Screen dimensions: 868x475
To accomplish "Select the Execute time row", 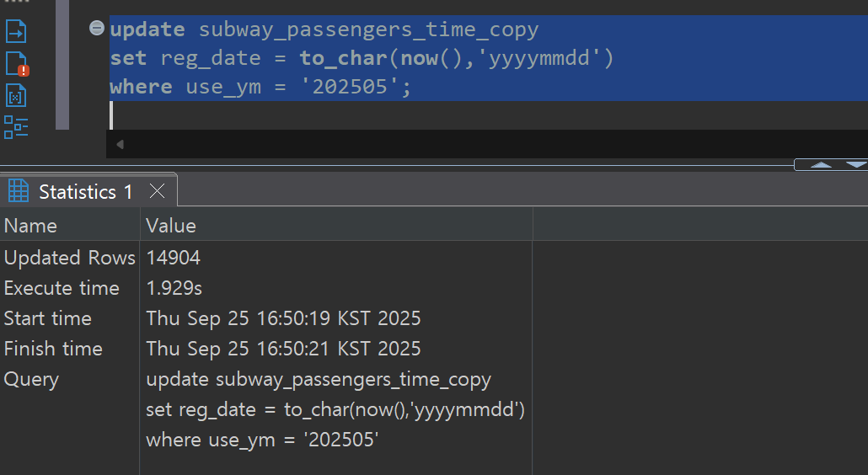I will point(62,288).
